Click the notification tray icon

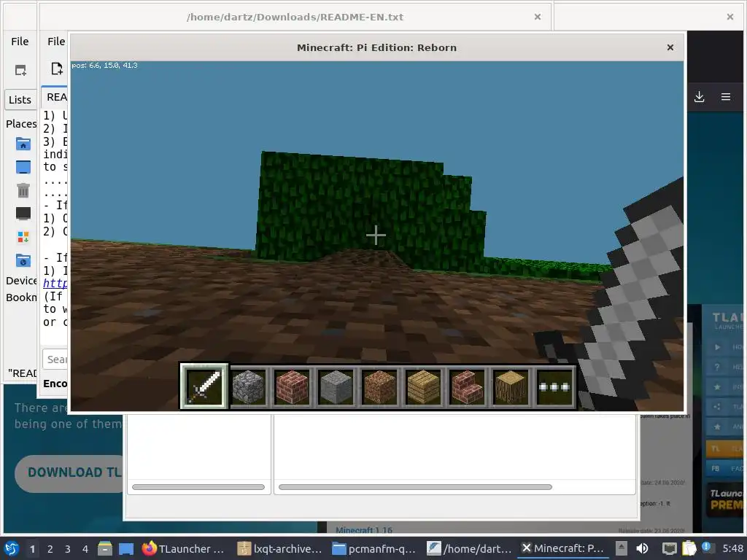pos(707,548)
